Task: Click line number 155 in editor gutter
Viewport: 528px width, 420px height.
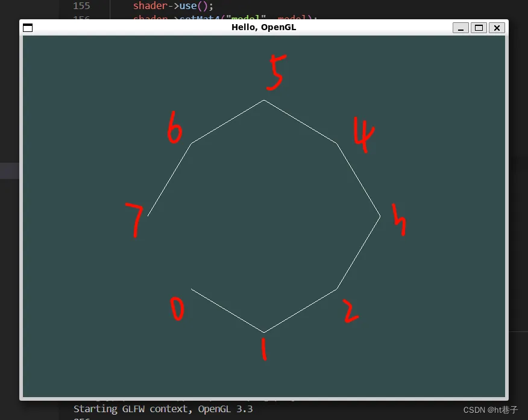Action: 81,5
